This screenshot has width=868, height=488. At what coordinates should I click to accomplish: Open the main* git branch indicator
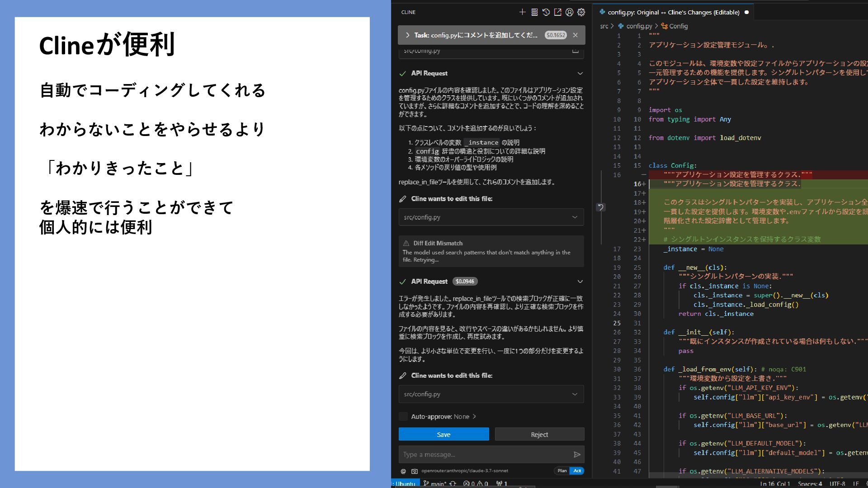(x=434, y=483)
